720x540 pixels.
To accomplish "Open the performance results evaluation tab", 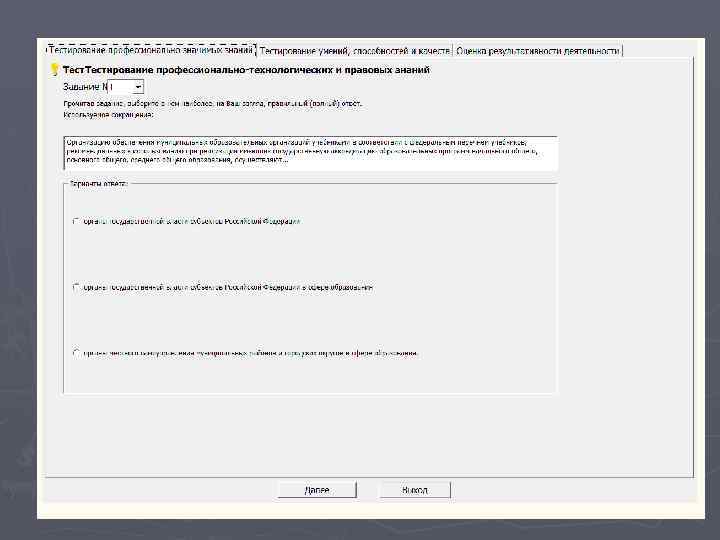I will point(537,51).
